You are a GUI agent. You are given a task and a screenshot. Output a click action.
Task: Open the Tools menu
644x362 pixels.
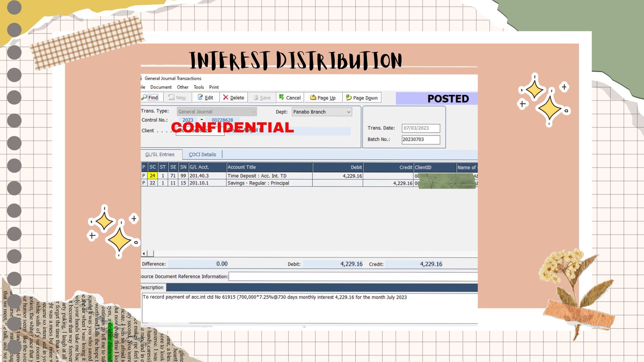tap(199, 87)
